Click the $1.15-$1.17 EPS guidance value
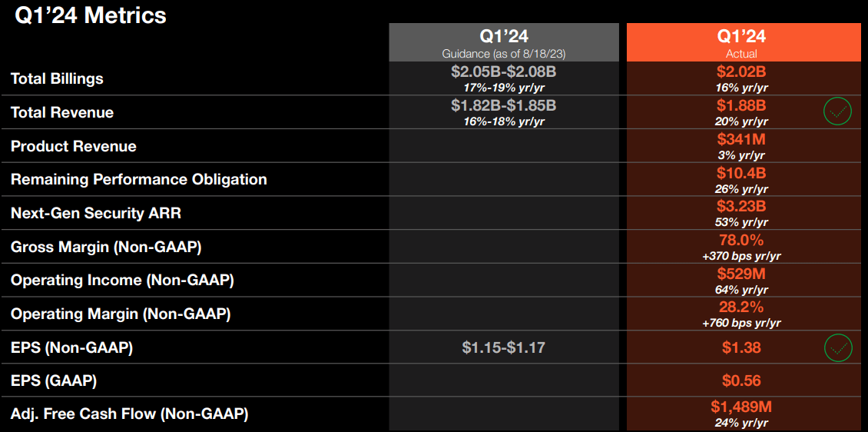This screenshot has height=432, width=868. (x=504, y=347)
